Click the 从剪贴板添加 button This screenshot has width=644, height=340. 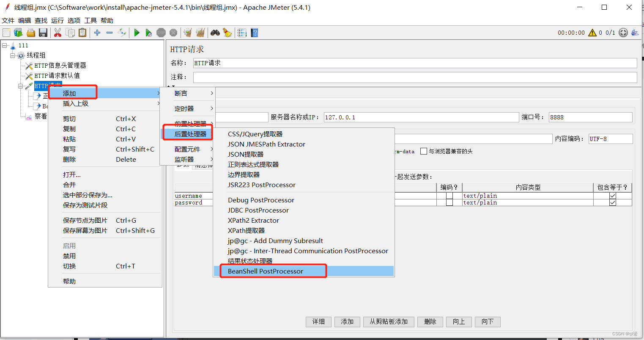pyautogui.click(x=389, y=322)
